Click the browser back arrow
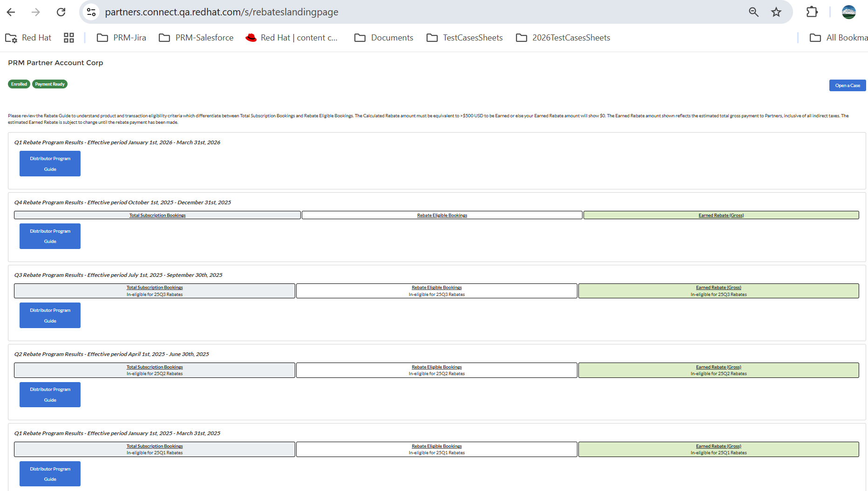868x491 pixels. pos(11,12)
